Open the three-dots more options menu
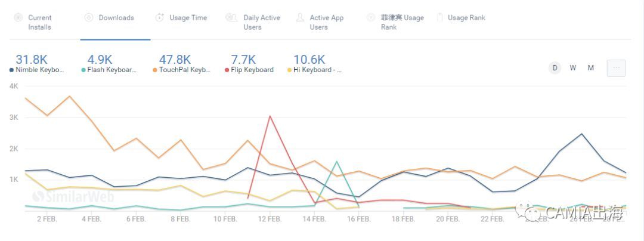Screen dimensions: 644x241 tap(616, 68)
